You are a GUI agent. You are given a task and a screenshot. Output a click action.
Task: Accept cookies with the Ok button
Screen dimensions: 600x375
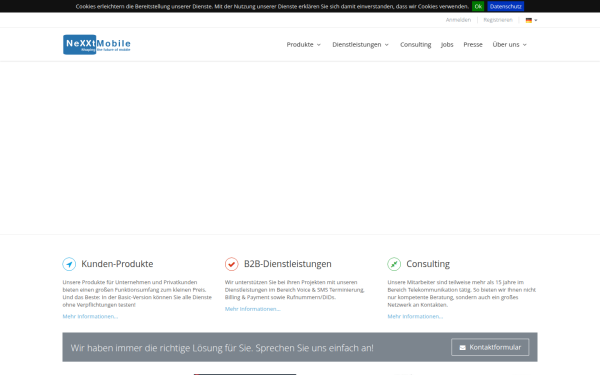click(478, 7)
